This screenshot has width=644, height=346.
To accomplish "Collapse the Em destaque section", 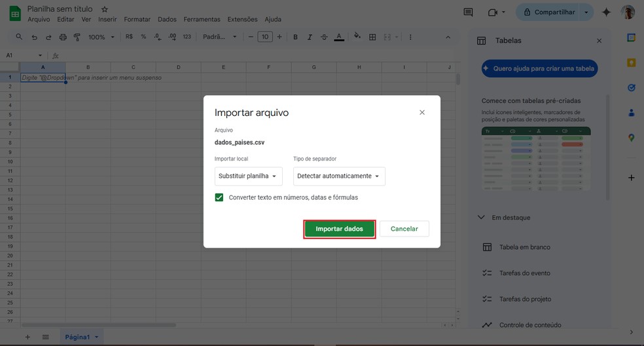I will [x=481, y=217].
